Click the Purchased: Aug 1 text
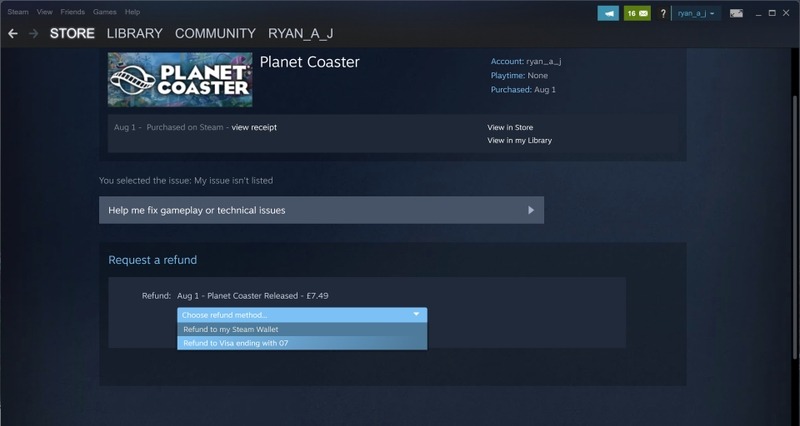800x426 pixels. pos(523,90)
